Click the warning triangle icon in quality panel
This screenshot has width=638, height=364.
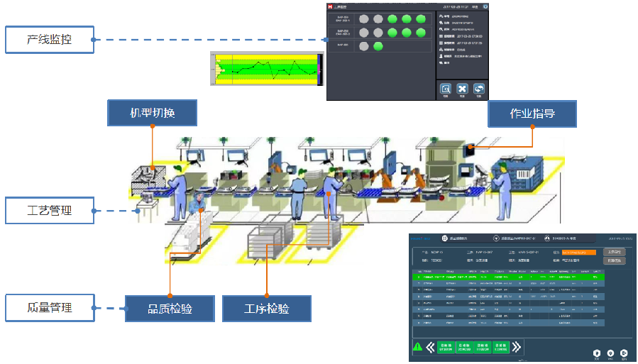tap(417, 347)
